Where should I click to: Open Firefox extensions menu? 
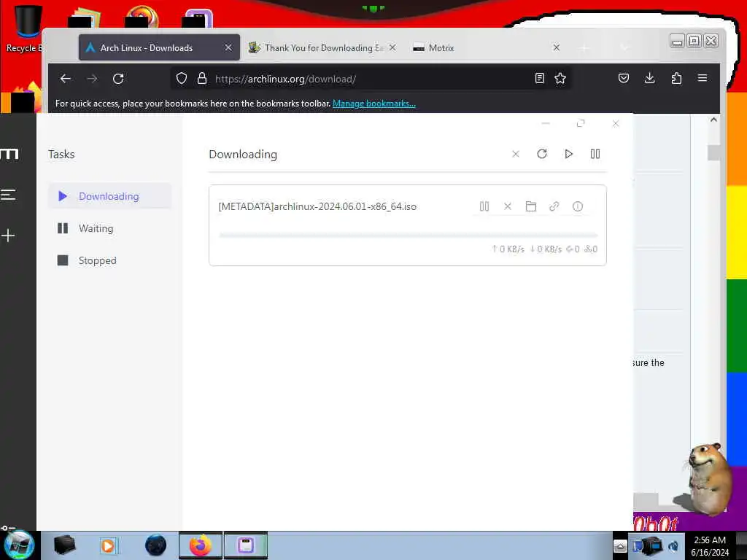(676, 78)
